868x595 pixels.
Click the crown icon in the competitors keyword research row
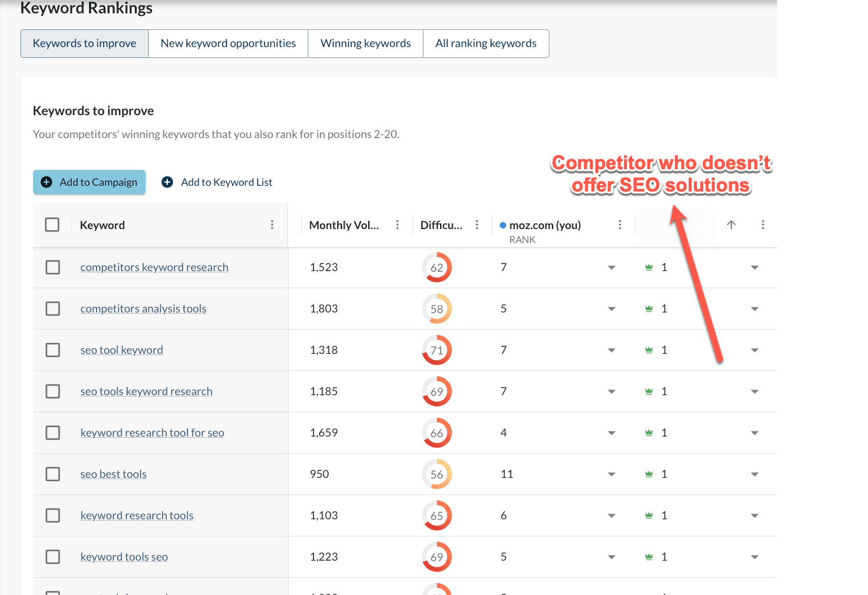[649, 267]
